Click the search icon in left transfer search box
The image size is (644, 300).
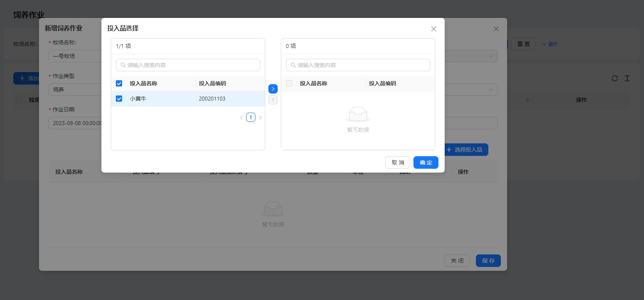click(123, 65)
